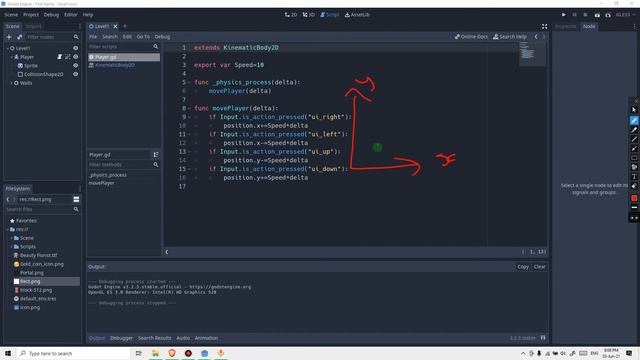This screenshot has width=640, height=360.
Task: Open the Project menu
Action: coord(31,15)
